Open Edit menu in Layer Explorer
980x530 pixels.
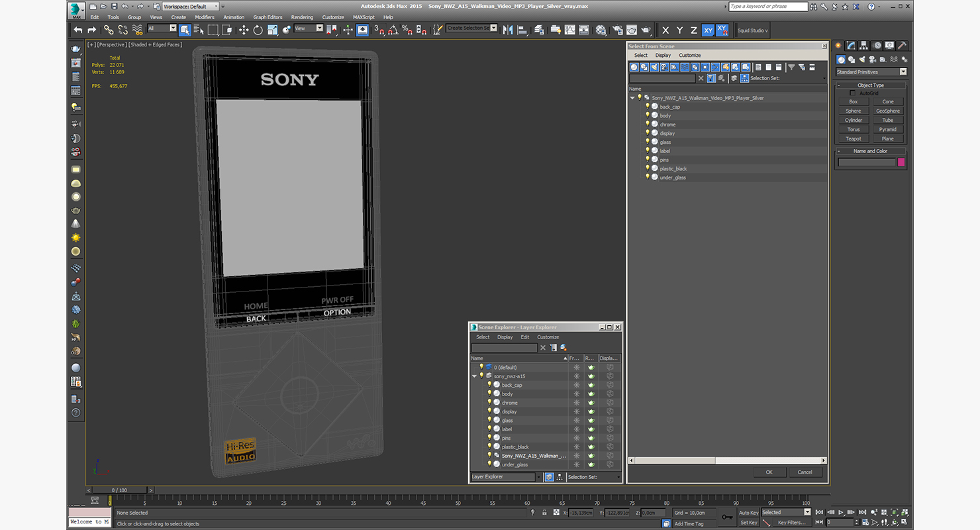[525, 337]
